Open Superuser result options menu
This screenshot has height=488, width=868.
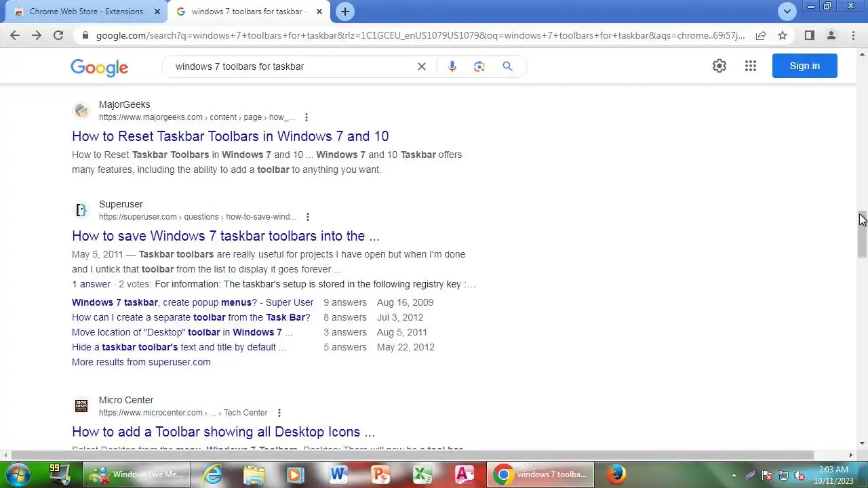coord(308,217)
